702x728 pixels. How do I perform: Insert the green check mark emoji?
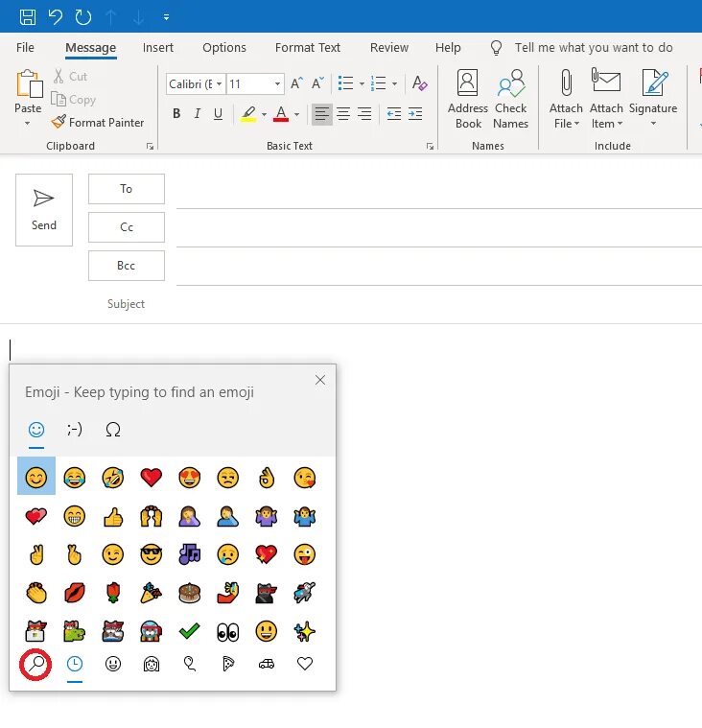coord(190,631)
